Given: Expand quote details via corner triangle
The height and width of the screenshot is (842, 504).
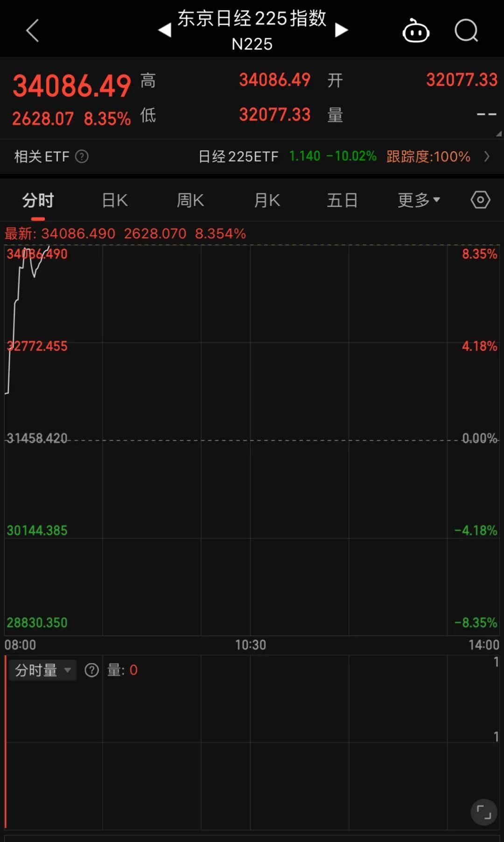Looking at the screenshot, I should click(498, 133).
